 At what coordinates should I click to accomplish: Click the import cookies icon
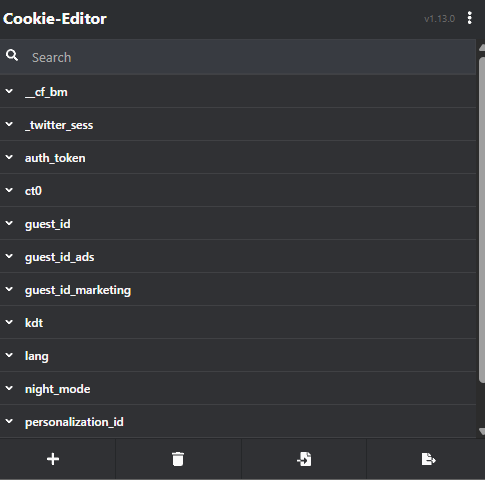tap(304, 459)
